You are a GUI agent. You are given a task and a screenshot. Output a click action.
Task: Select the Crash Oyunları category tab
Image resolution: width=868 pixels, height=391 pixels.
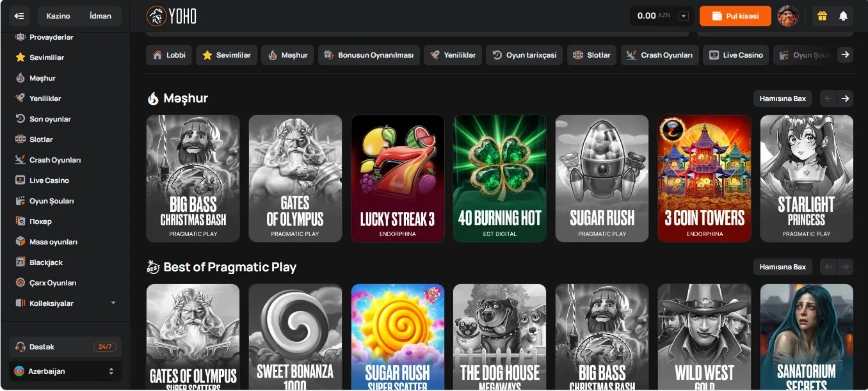(x=660, y=55)
